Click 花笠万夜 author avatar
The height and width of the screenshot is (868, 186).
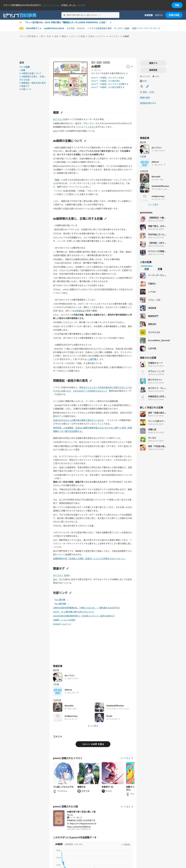(79, 791)
